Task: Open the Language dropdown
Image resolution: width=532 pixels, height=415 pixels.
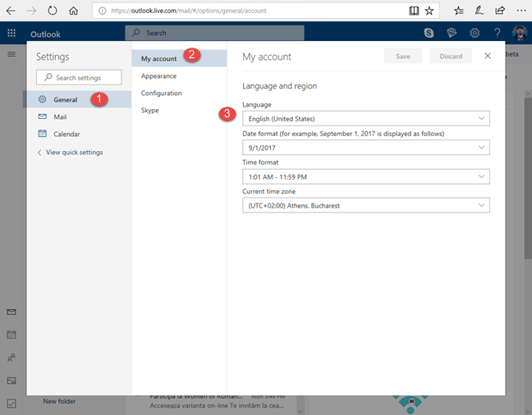Action: [366, 119]
